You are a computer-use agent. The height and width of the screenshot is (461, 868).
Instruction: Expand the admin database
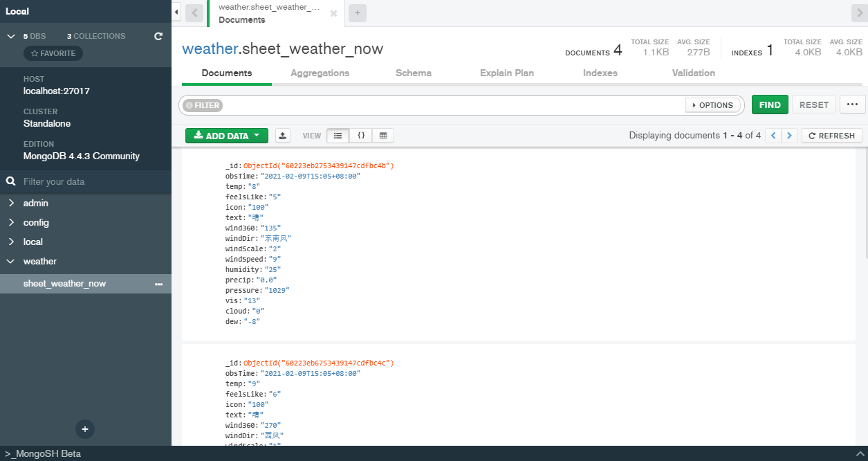11,203
